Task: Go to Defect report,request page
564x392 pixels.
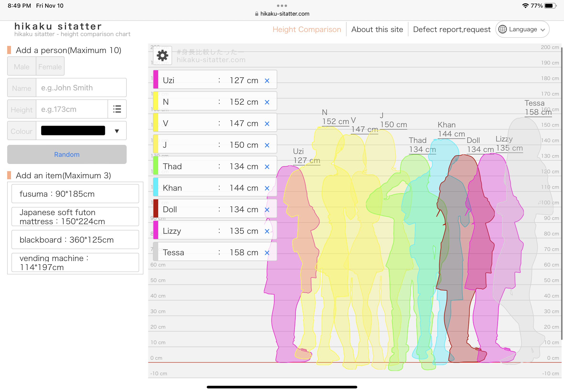Action: [451, 29]
